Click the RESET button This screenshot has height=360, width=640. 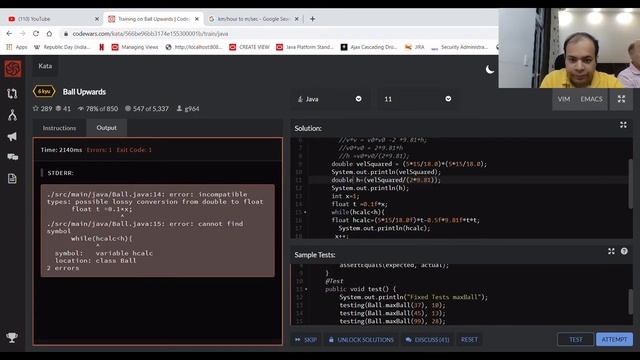469,340
